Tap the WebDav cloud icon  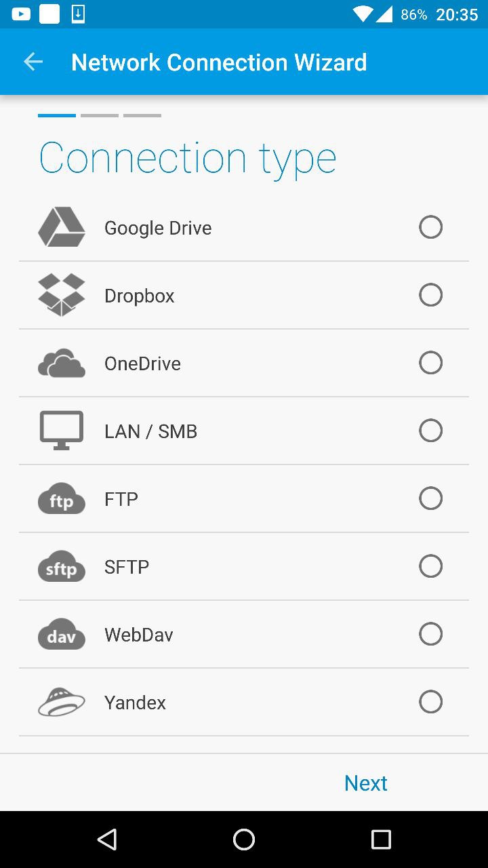[x=62, y=635]
